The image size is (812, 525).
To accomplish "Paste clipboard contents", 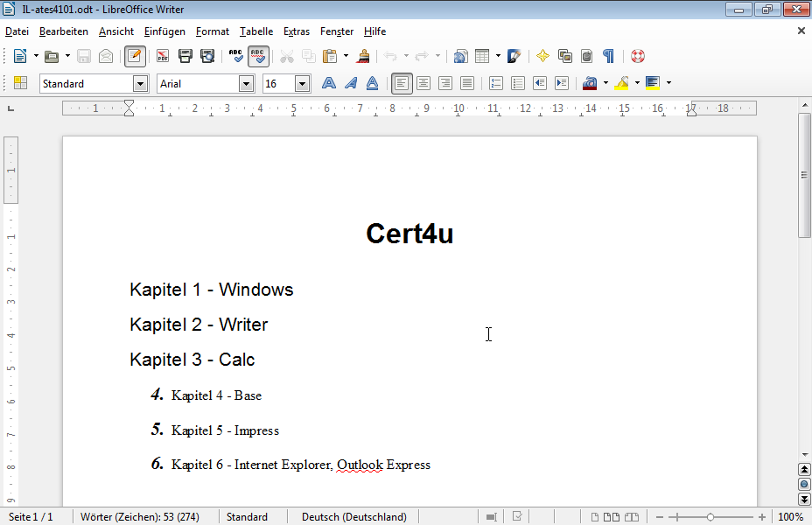I will coord(330,56).
